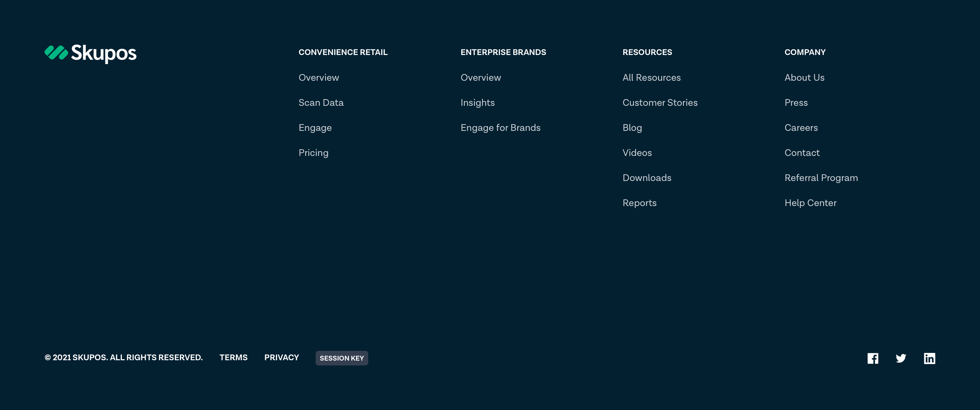The width and height of the screenshot is (980, 410).
Task: Open Pricing under Convenience Retail
Action: (314, 152)
